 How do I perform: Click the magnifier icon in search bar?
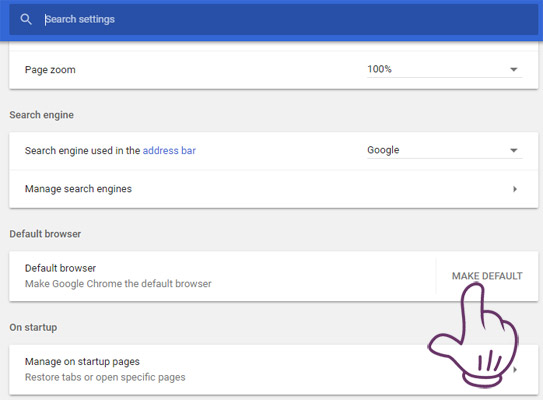[x=26, y=19]
